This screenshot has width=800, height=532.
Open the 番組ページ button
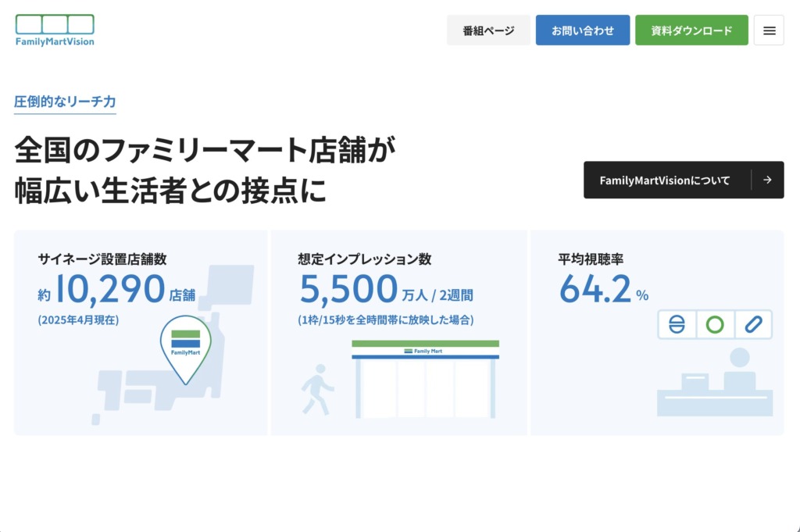(488, 30)
